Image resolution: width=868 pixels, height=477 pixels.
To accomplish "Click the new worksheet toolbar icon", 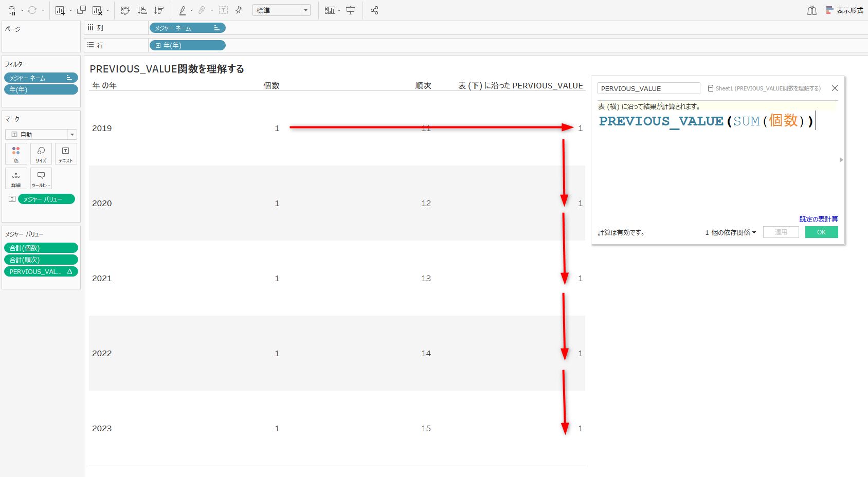I will click(x=60, y=10).
